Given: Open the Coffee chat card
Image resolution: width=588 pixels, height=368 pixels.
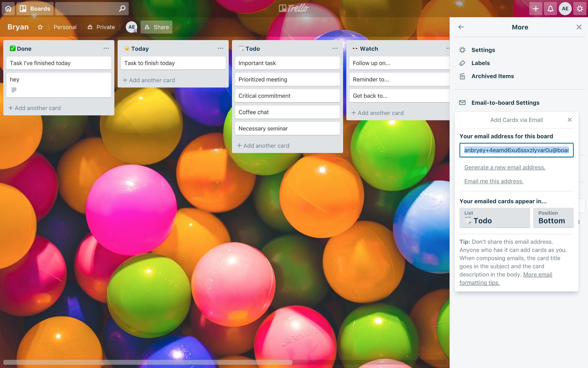Looking at the screenshot, I should (x=288, y=112).
